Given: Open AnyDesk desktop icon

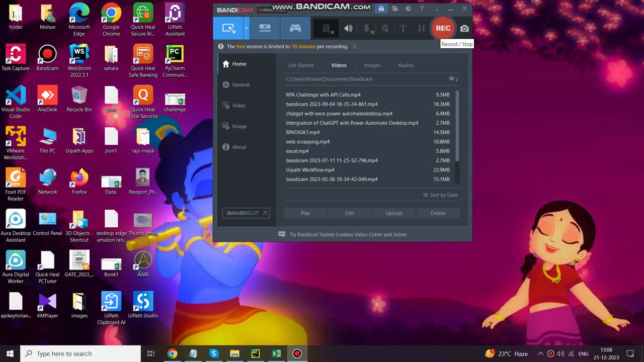Looking at the screenshot, I should [x=47, y=99].
